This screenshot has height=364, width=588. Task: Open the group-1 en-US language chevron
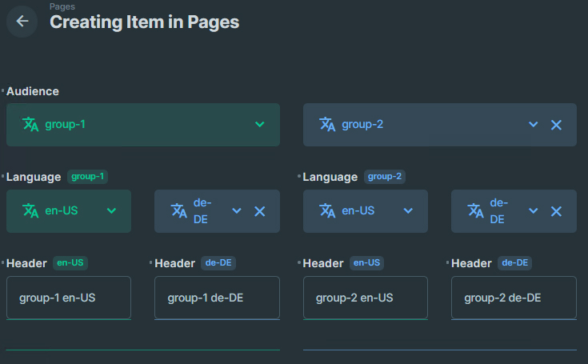(x=111, y=210)
